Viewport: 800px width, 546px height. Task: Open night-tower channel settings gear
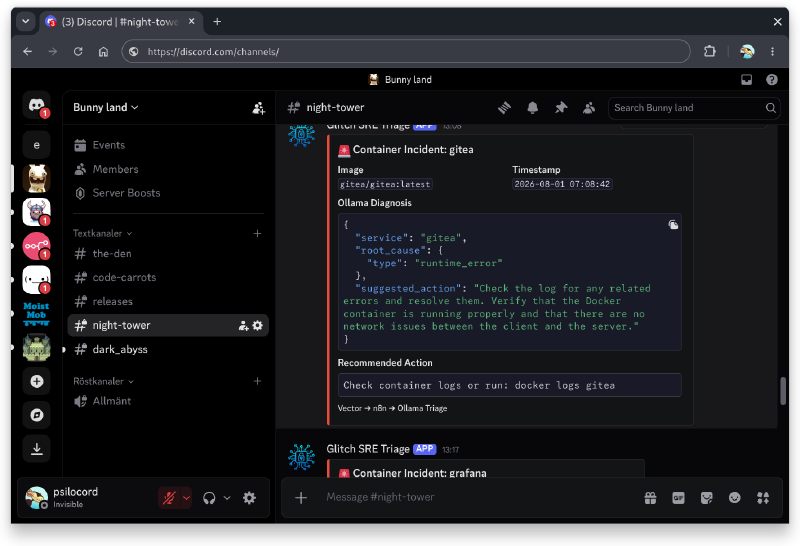(x=258, y=325)
